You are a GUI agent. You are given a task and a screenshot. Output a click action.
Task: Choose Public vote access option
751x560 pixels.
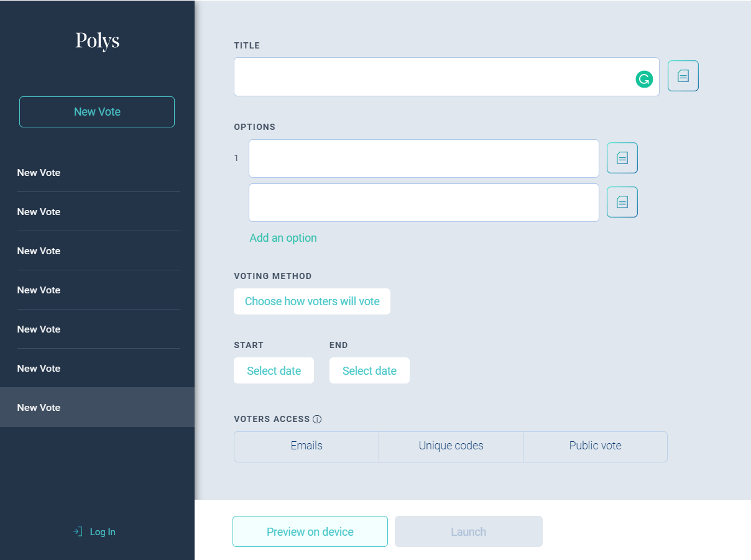click(595, 446)
